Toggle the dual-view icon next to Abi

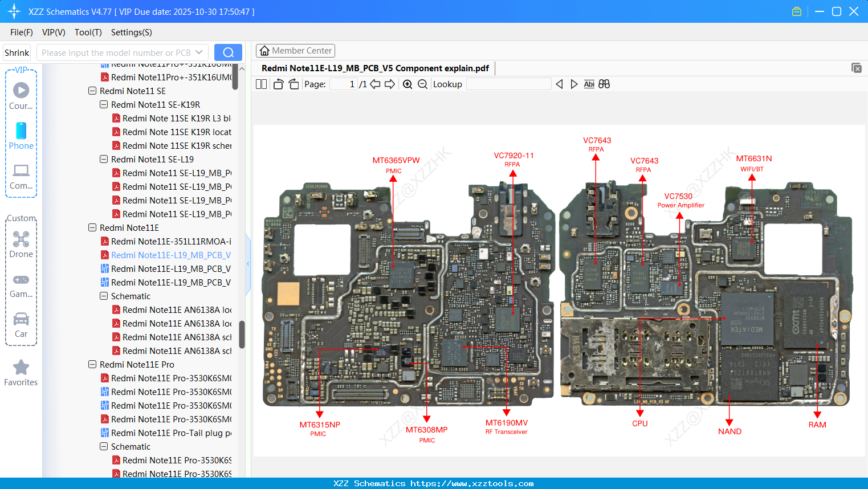(604, 84)
